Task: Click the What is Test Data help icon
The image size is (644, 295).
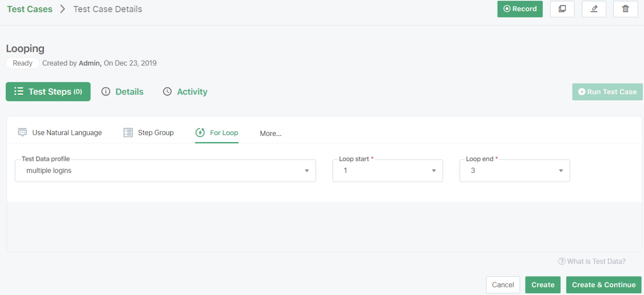Action: pyautogui.click(x=561, y=261)
